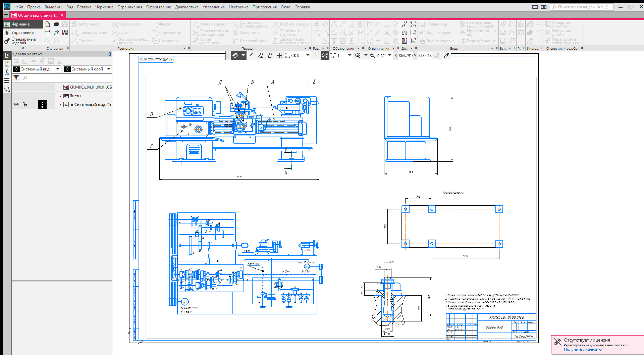Image resolution: width=644 pixels, height=355 pixels.
Task: Select the eyedropper tool in the quick toolbar
Action: pos(446,56)
